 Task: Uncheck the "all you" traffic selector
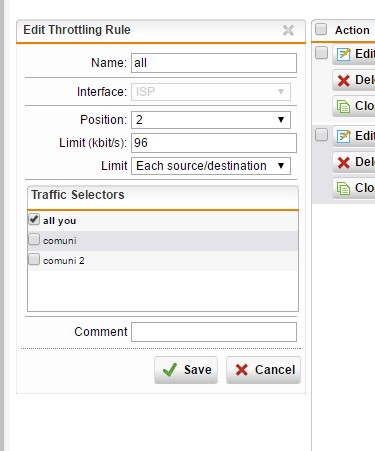point(34,219)
